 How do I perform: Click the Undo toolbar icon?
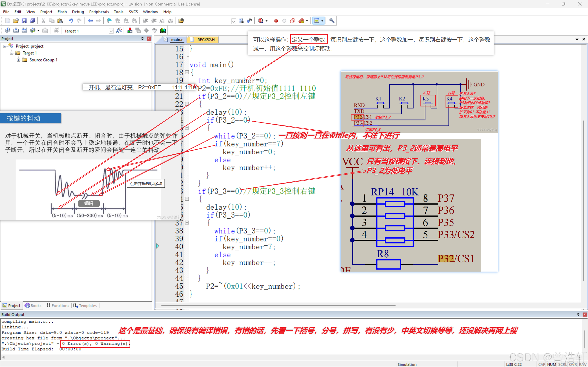click(x=71, y=21)
